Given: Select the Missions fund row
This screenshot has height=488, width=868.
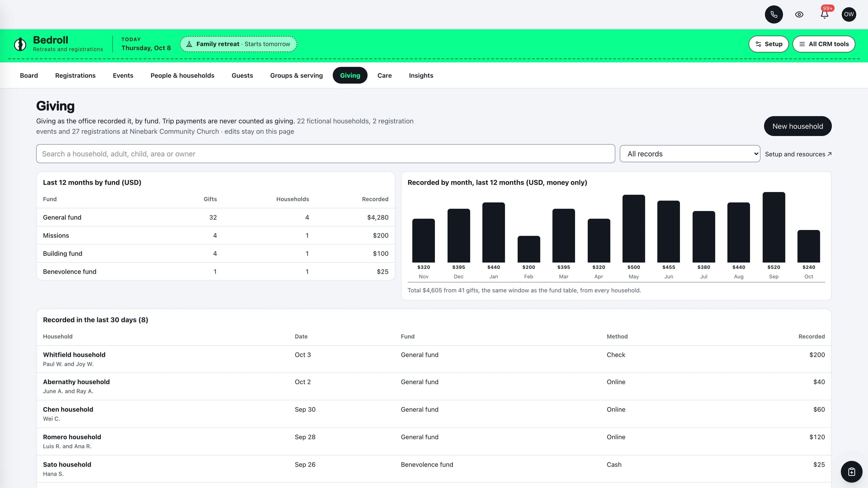Looking at the screenshot, I should (216, 235).
